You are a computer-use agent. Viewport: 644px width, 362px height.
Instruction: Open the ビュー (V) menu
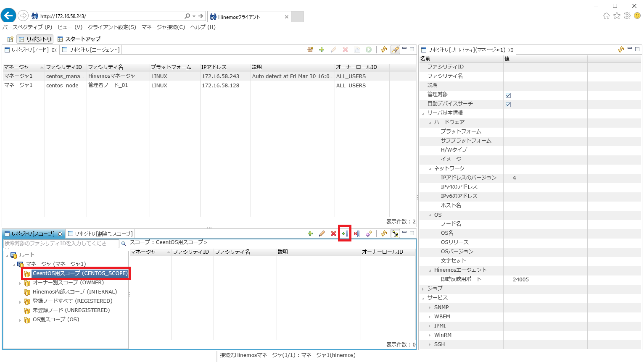click(70, 27)
